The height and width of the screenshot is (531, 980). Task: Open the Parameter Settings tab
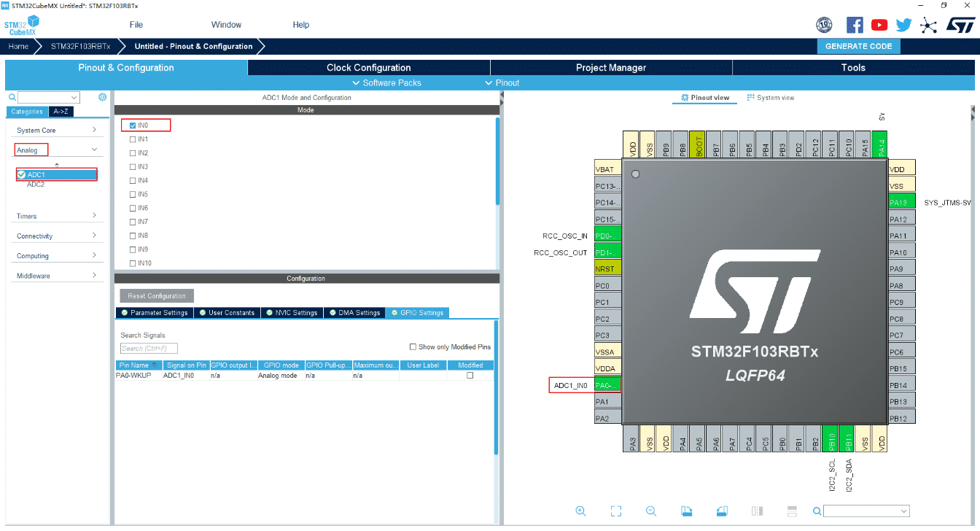(x=154, y=313)
